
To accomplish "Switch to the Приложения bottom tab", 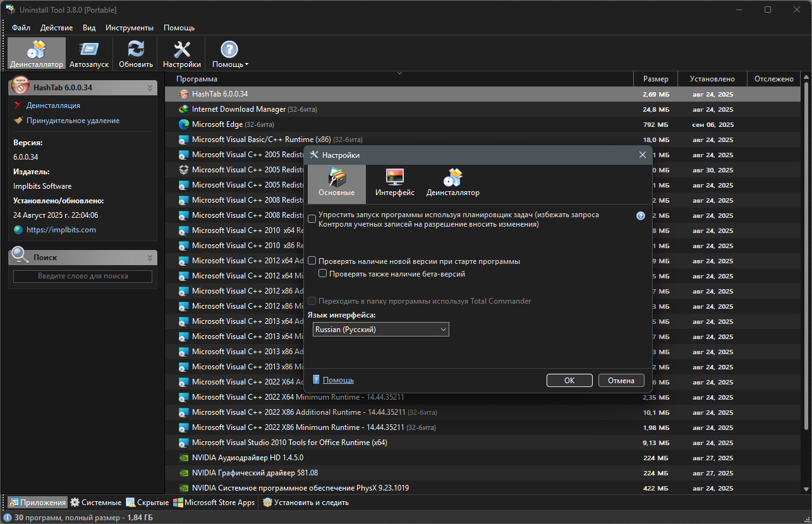I will click(37, 503).
